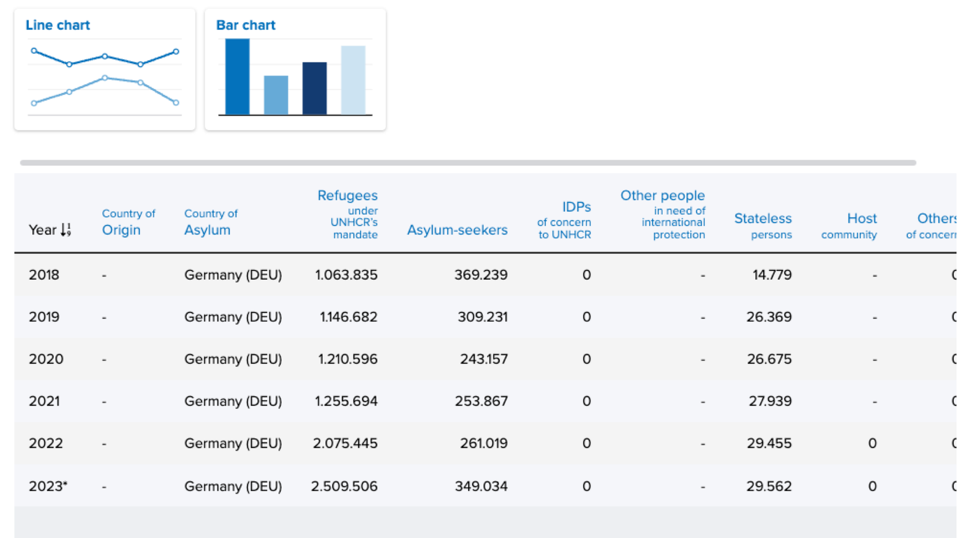The height and width of the screenshot is (538, 980).
Task: Click the Refugees under UNHCR's mandate header
Action: click(x=347, y=214)
